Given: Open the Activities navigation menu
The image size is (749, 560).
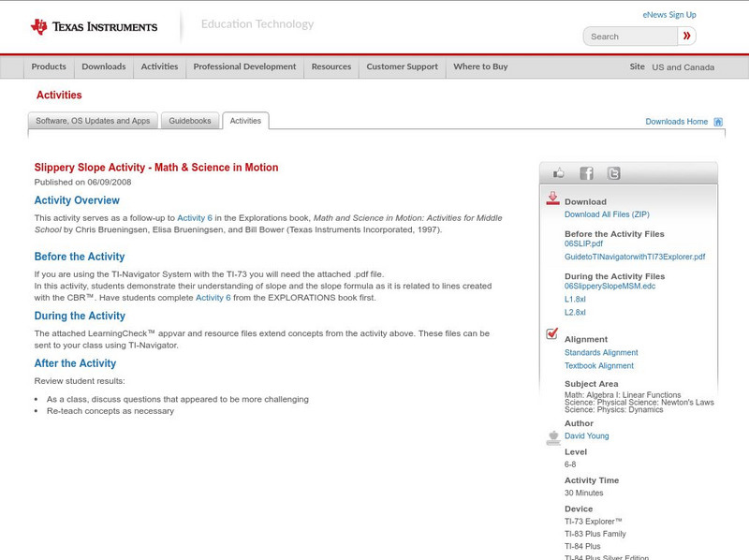Looking at the screenshot, I should coord(159,66).
